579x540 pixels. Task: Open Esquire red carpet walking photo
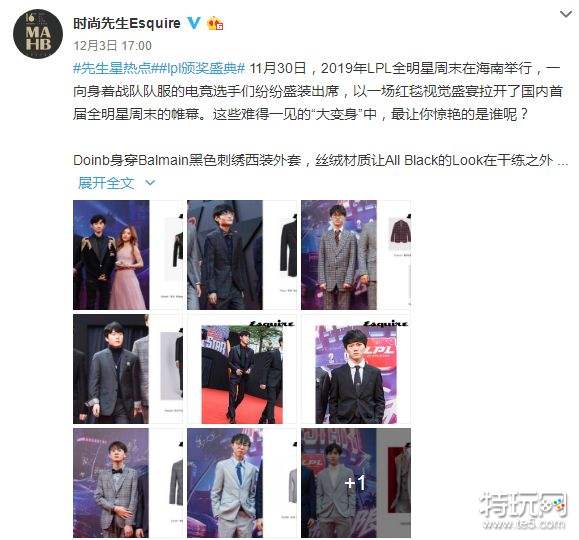[242, 369]
